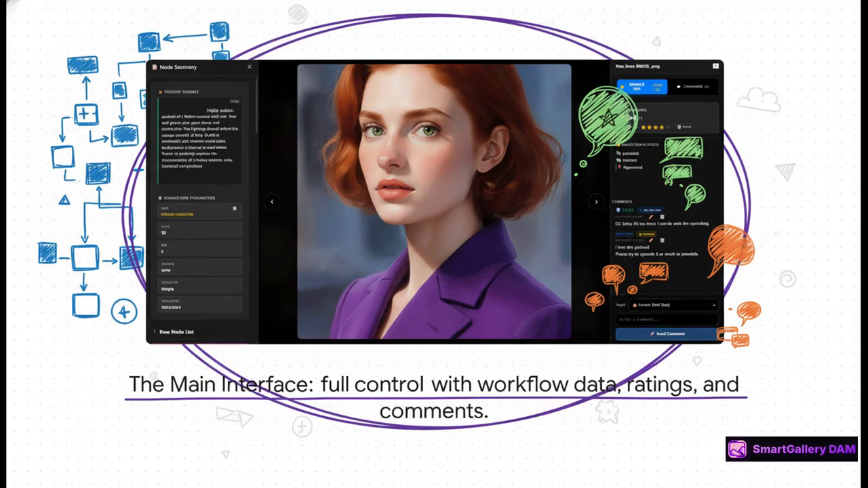Toggle the fourth rating star
Image resolution: width=868 pixels, height=488 pixels.
(660, 127)
